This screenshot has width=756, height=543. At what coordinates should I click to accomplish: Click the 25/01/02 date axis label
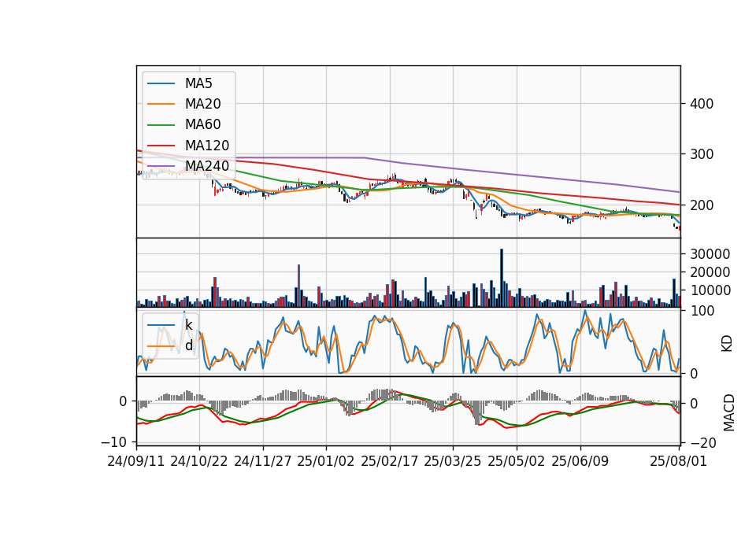(326, 461)
